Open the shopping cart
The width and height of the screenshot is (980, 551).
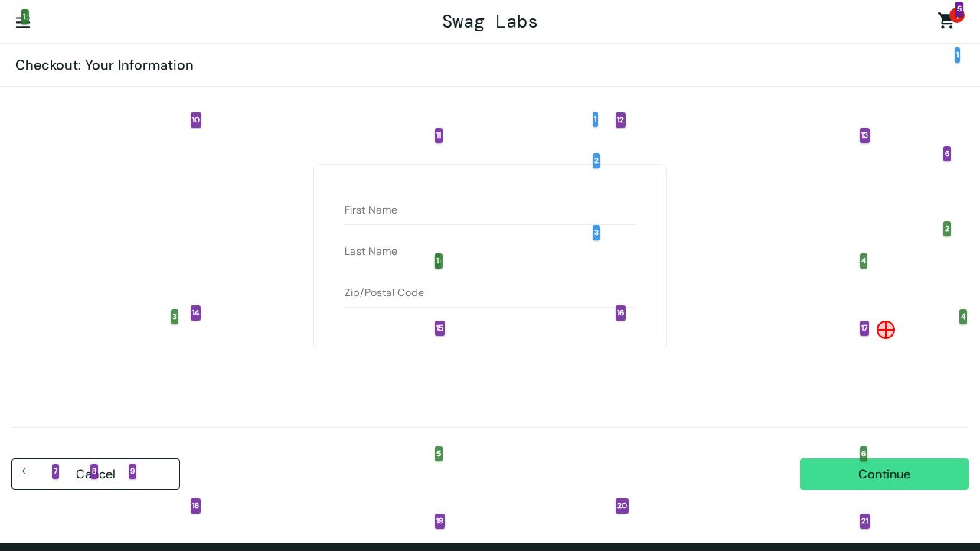point(946,21)
